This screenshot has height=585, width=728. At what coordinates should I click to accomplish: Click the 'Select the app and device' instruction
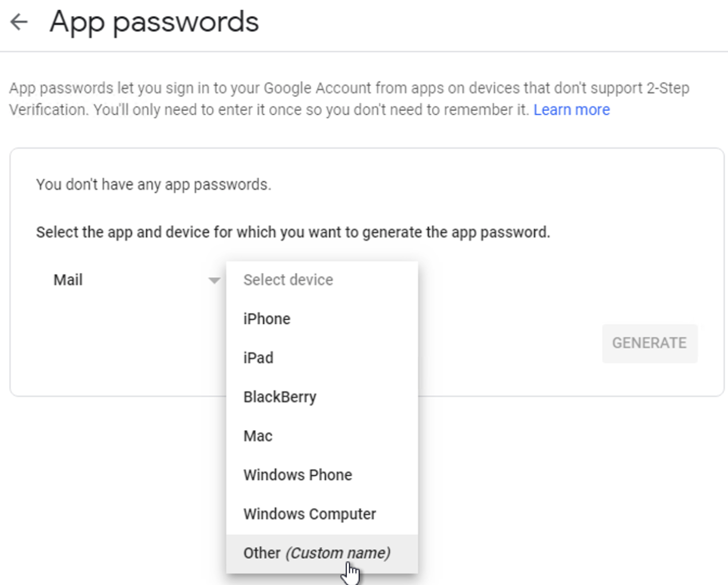click(293, 232)
